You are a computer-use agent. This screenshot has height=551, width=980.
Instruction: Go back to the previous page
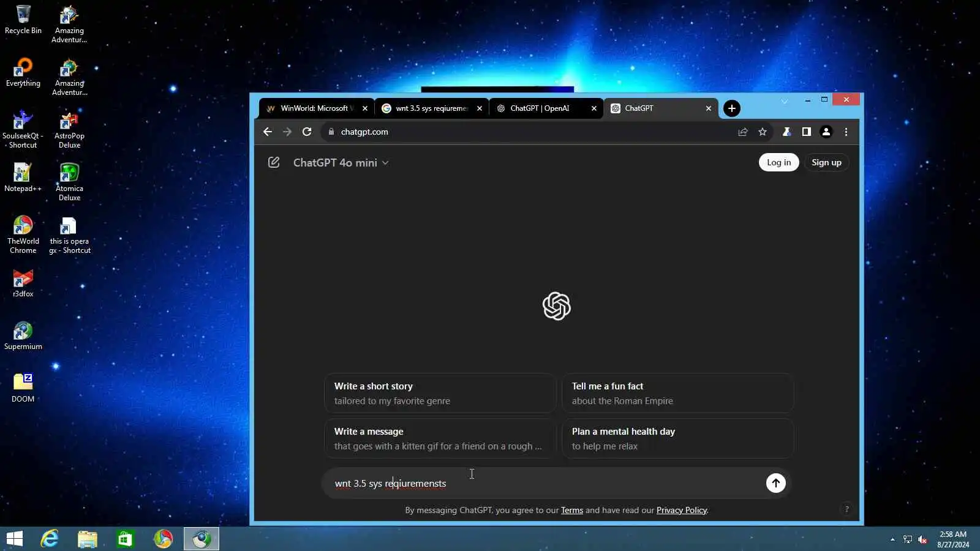click(268, 132)
